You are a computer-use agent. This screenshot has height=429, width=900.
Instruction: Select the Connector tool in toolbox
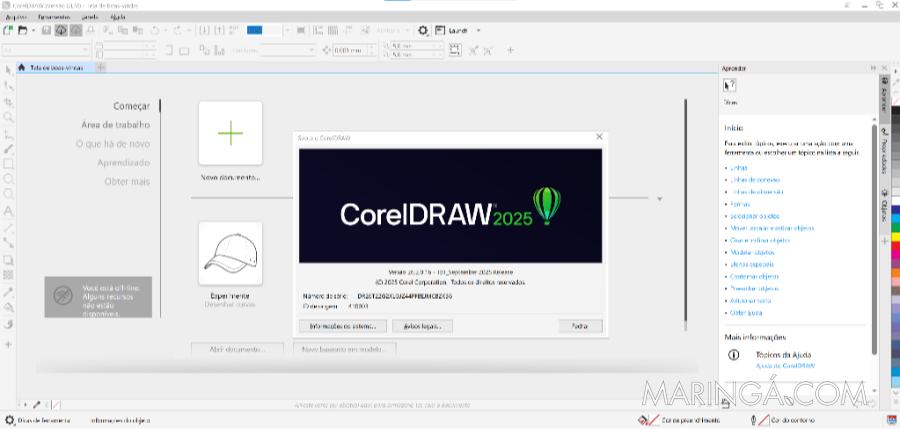click(8, 243)
